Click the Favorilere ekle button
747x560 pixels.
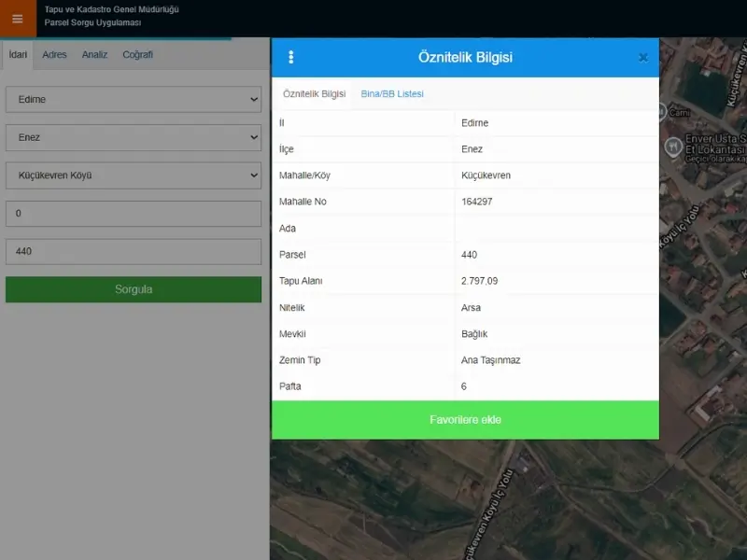[465, 419]
